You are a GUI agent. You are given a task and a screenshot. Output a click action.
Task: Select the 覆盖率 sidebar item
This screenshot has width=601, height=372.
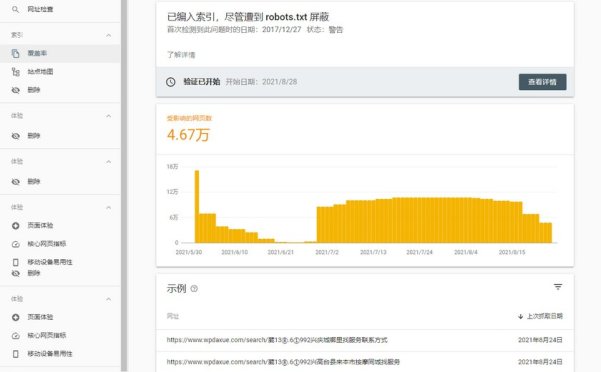click(x=60, y=53)
